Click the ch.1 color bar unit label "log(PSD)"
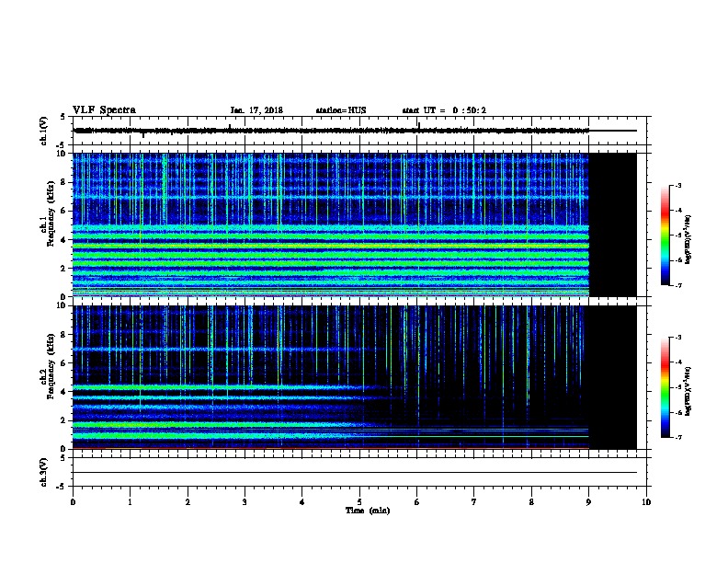 click(688, 240)
